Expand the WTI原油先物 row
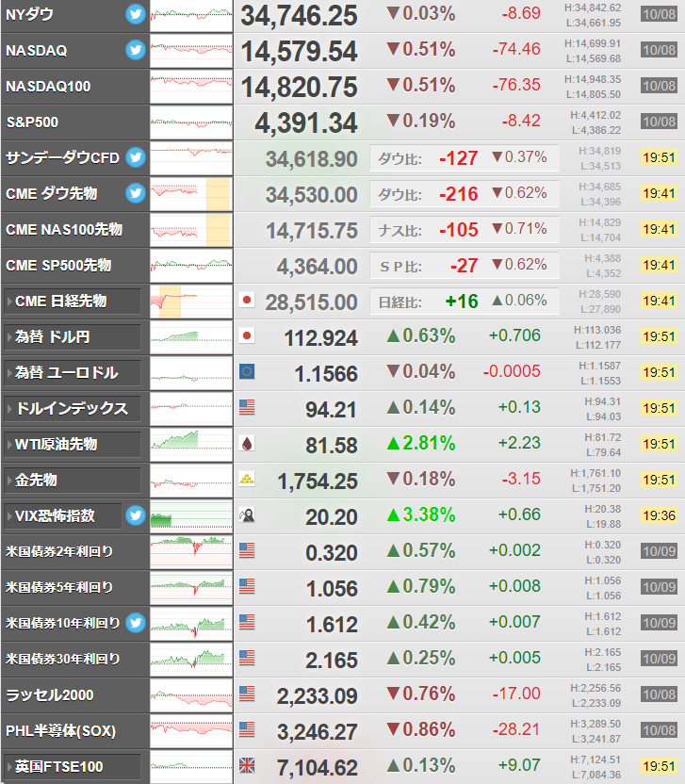The height and width of the screenshot is (784, 685). pos(73,445)
